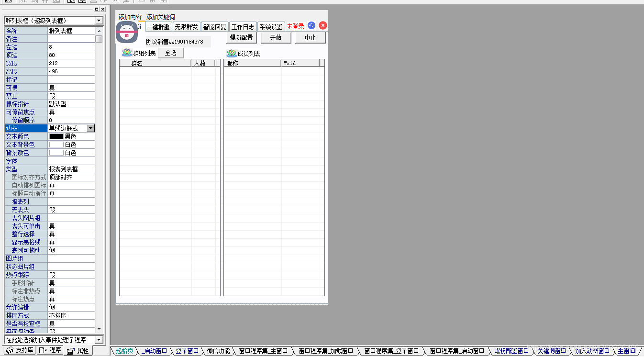Click the red close icon on form

click(323, 25)
